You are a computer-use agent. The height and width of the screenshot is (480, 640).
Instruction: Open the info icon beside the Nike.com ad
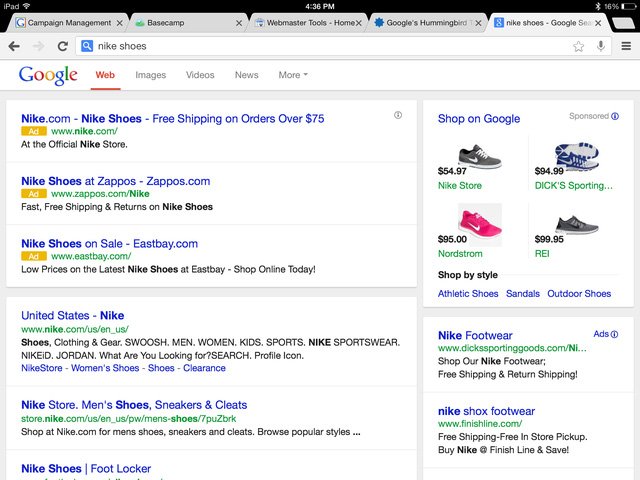coord(398,115)
